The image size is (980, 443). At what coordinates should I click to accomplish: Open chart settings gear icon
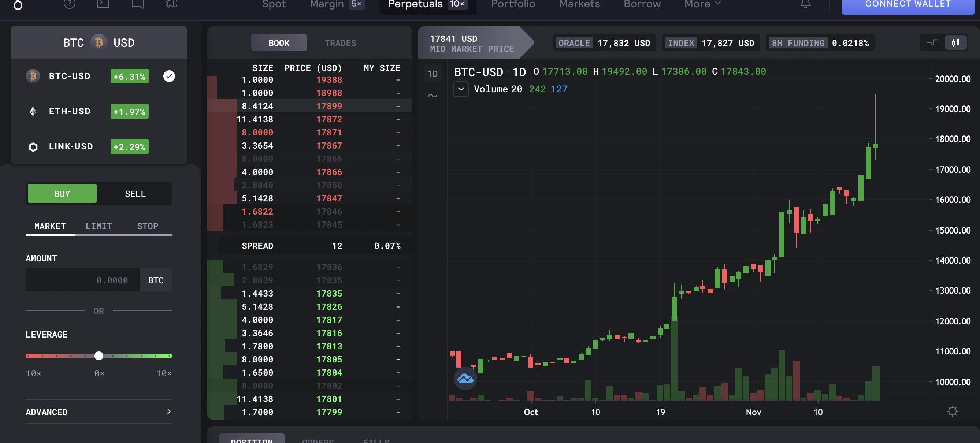click(x=952, y=411)
